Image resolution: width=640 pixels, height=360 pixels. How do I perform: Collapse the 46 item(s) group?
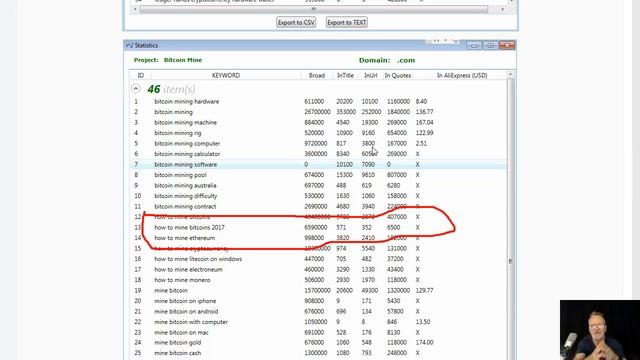point(136,89)
